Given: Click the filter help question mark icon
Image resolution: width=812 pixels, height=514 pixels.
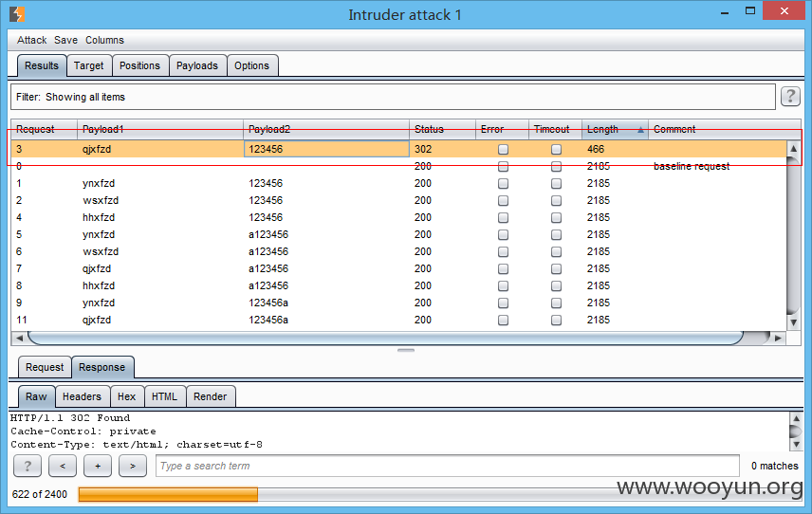Looking at the screenshot, I should [790, 97].
